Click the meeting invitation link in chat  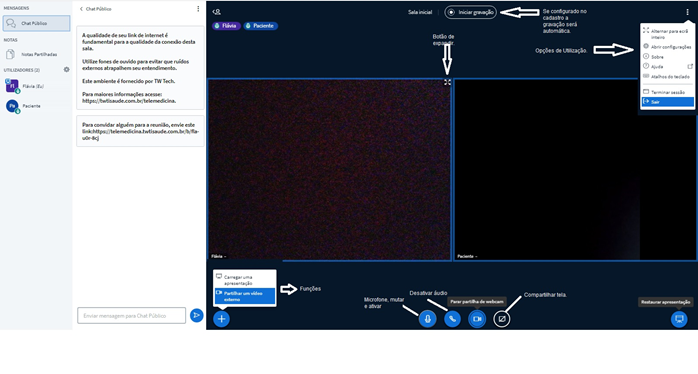[142, 134]
